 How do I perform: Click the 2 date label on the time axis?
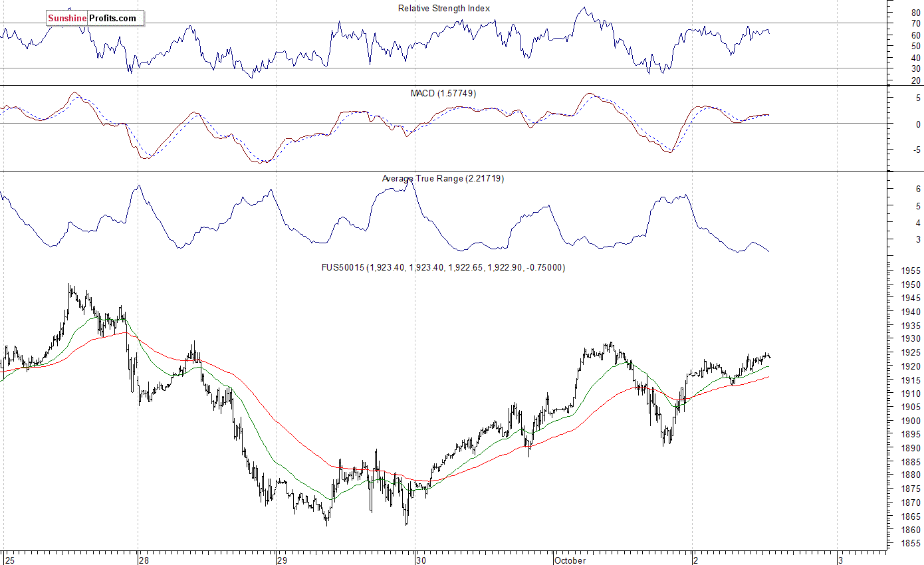coord(697,560)
